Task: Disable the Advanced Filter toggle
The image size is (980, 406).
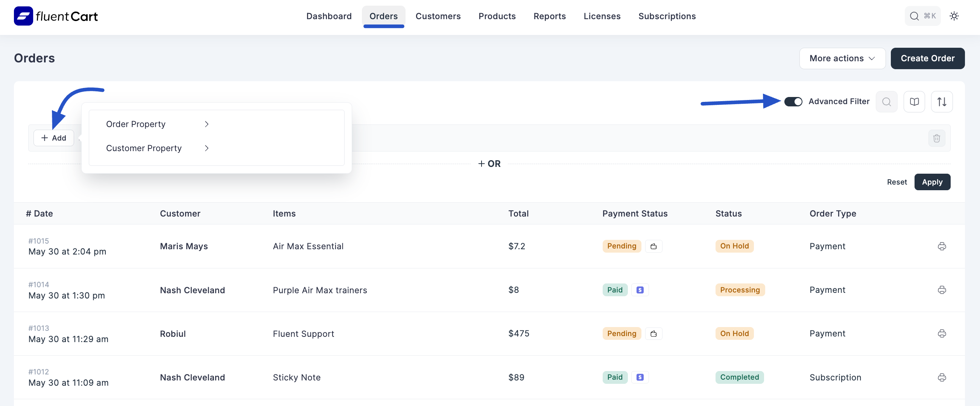Action: [x=793, y=101]
